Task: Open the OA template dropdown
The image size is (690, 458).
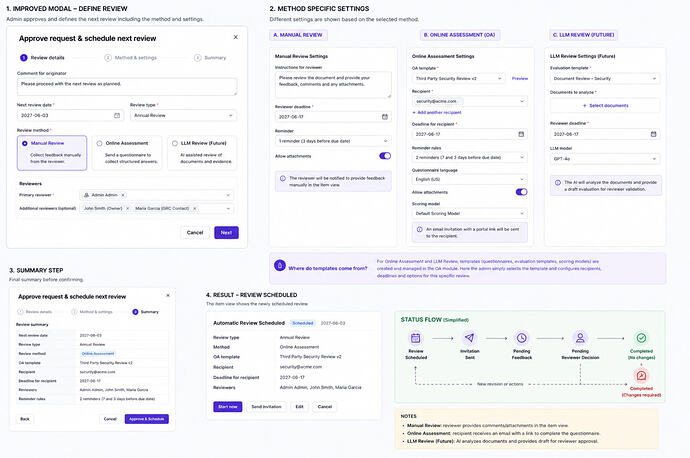Action: point(459,78)
